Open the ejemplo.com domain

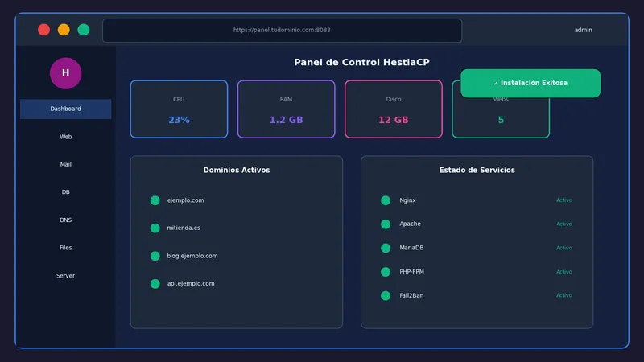point(185,200)
